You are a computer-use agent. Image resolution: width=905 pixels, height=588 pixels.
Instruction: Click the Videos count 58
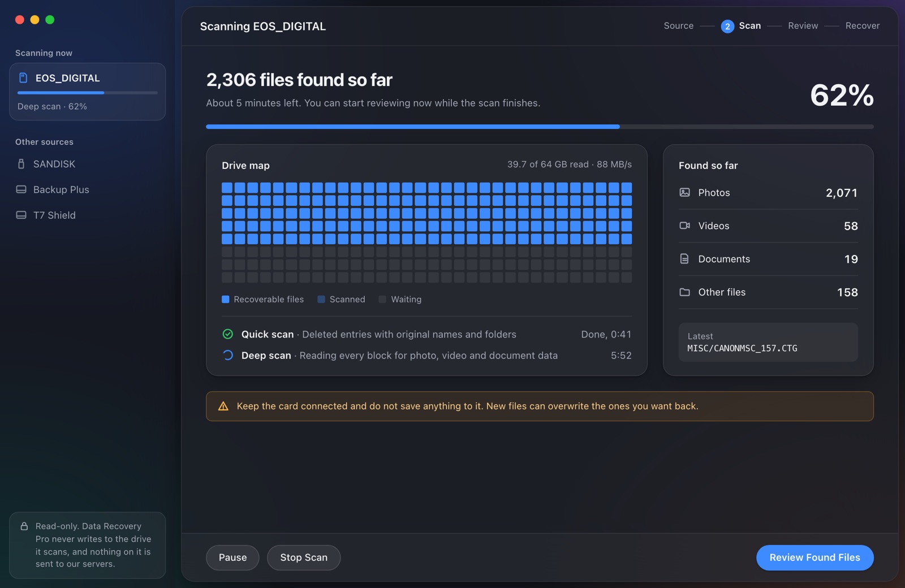tap(851, 226)
